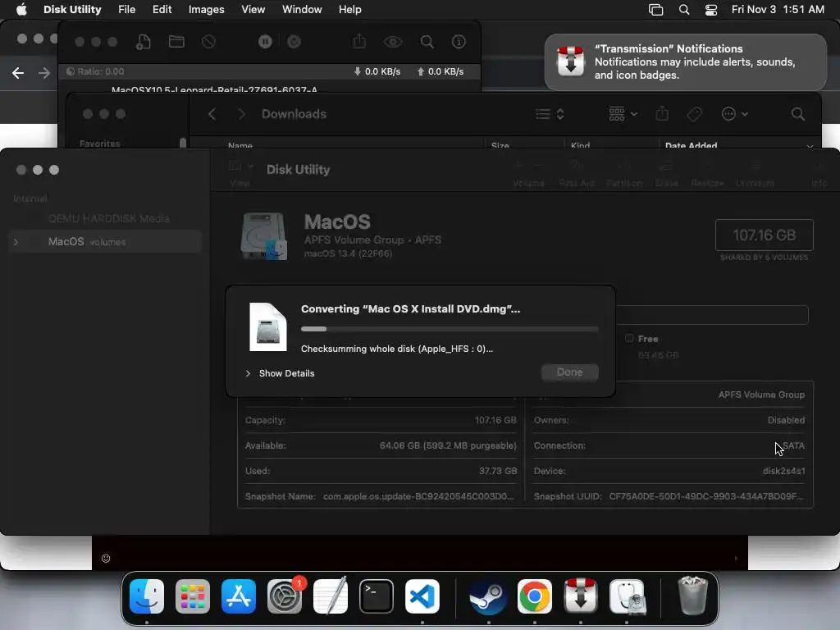The height and width of the screenshot is (630, 840).
Task: Open App Store from Dock
Action: 239,596
